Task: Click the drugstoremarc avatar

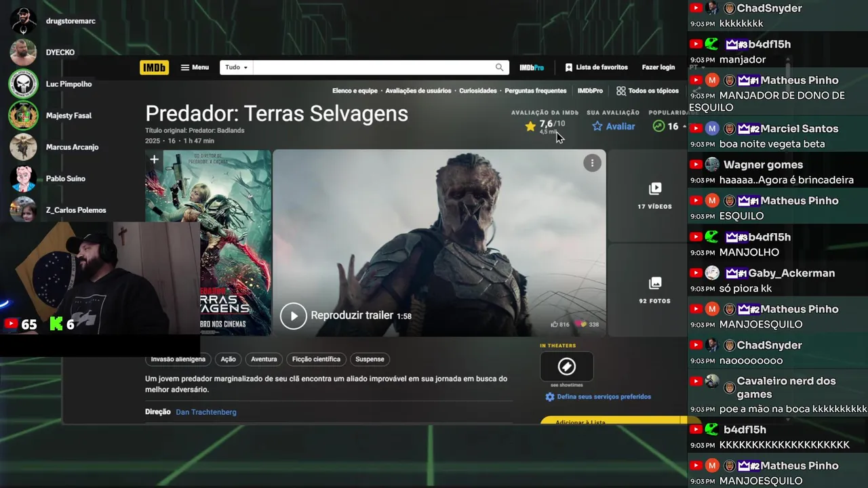Action: (23, 21)
